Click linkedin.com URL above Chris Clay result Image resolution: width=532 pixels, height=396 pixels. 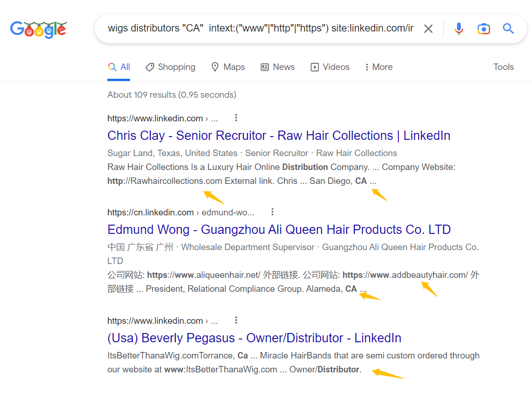point(162,118)
